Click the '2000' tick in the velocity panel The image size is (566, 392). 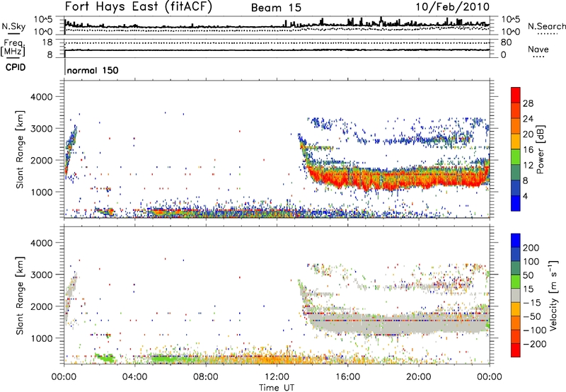(42, 306)
